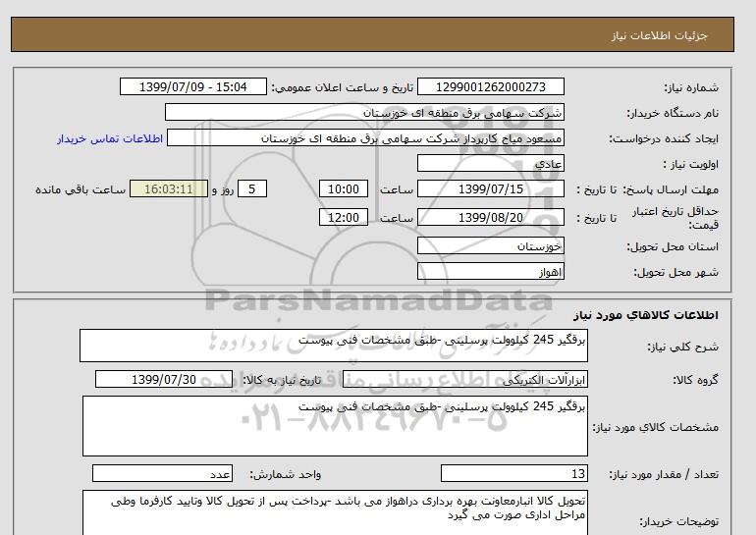Select the شماره نیاز field 1299001262000273
Image resolution: width=756 pixels, height=535 pixels.
click(490, 86)
